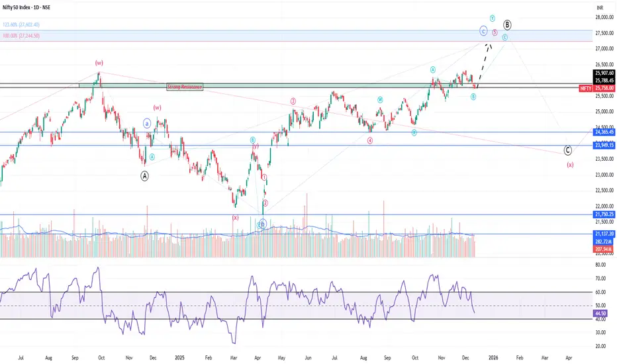
Task: Select the cyan circled C beside black B
Action: coord(505,37)
